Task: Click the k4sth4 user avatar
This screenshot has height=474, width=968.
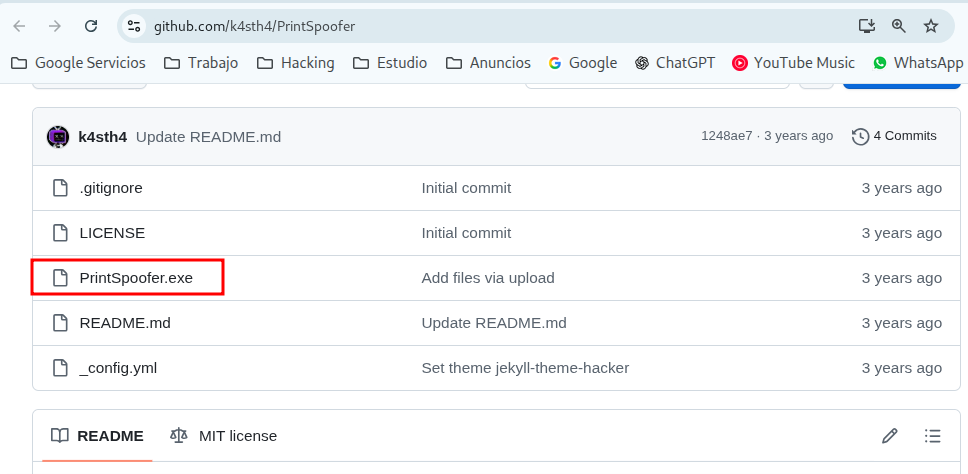Action: click(58, 136)
